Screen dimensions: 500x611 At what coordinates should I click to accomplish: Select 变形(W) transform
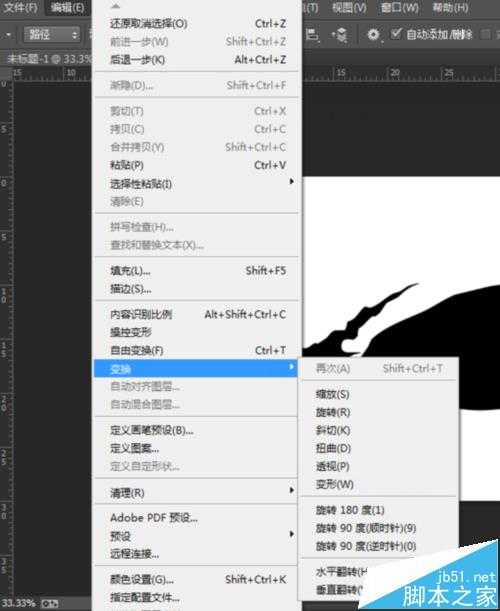(379, 484)
